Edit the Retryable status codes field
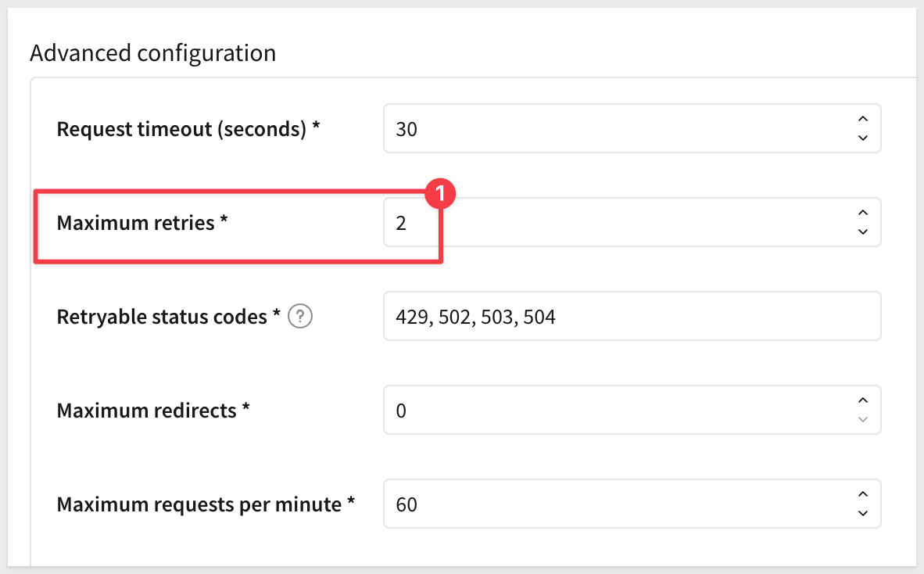The width and height of the screenshot is (924, 574). 632,316
